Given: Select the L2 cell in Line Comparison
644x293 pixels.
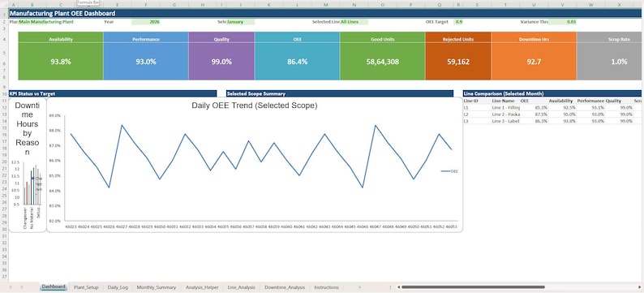Looking at the screenshot, I should pyautogui.click(x=477, y=114).
